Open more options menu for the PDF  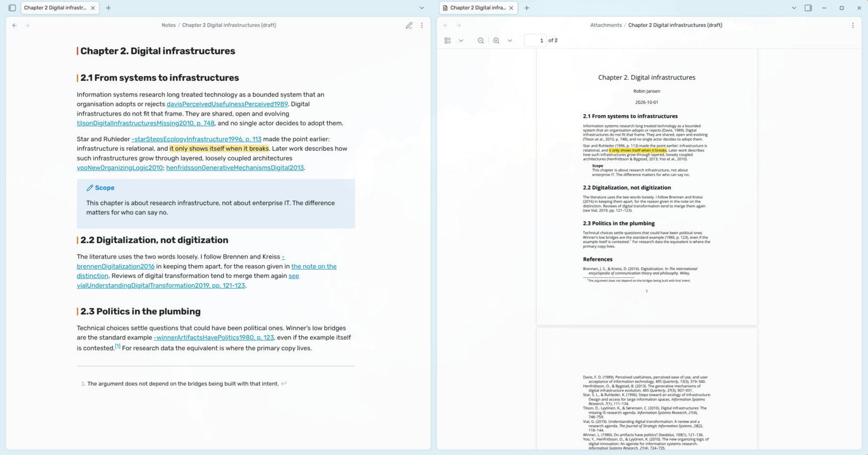pyautogui.click(x=852, y=25)
